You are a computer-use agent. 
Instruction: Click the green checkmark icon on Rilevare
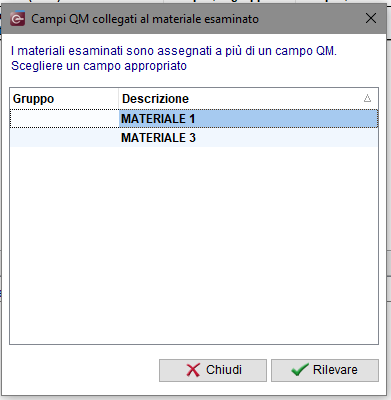300,370
